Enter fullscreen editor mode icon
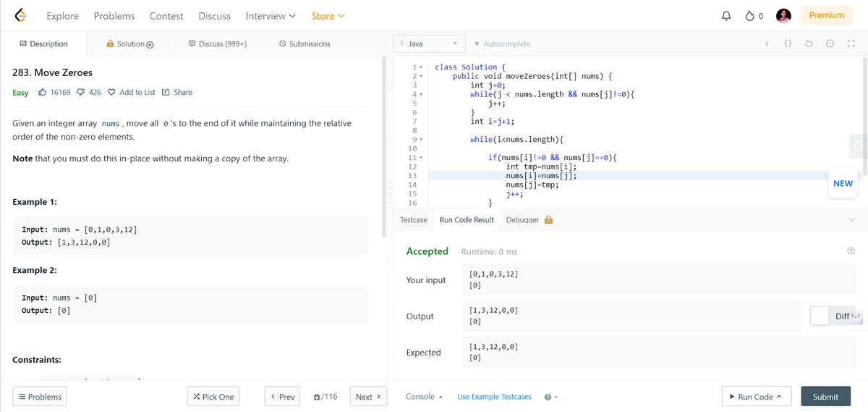 point(851,44)
